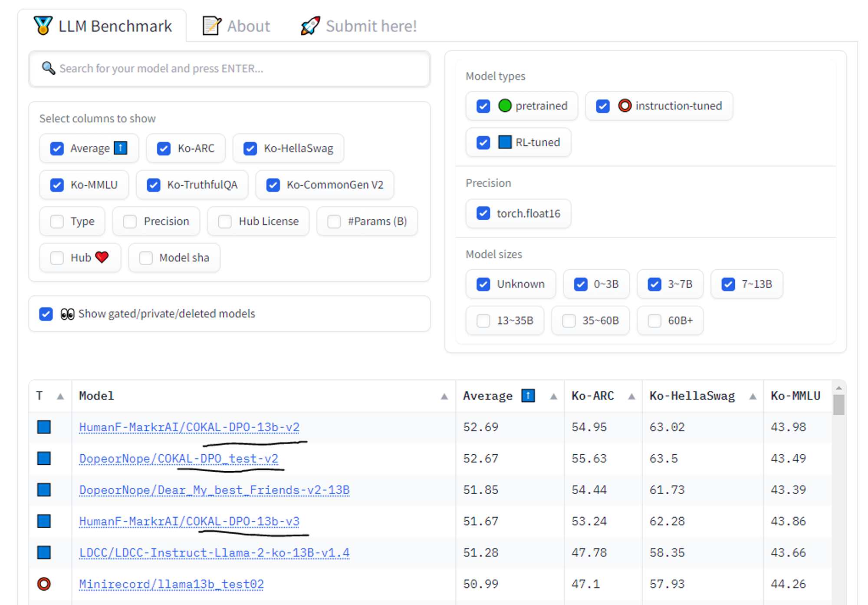Image resolution: width=868 pixels, height=605 pixels.
Task: Click the green pretrained circle icon
Action: (505, 106)
